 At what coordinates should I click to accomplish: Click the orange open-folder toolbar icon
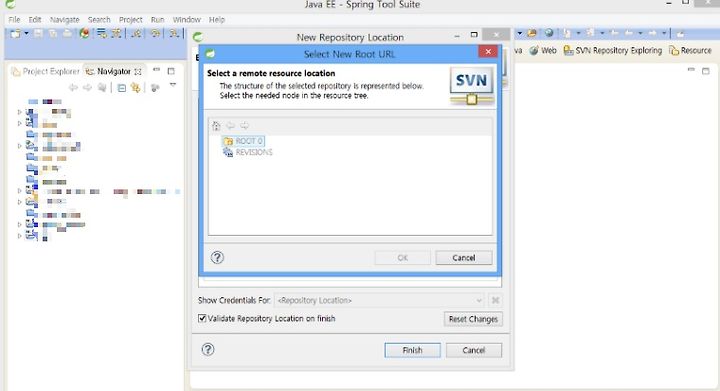coord(532,33)
